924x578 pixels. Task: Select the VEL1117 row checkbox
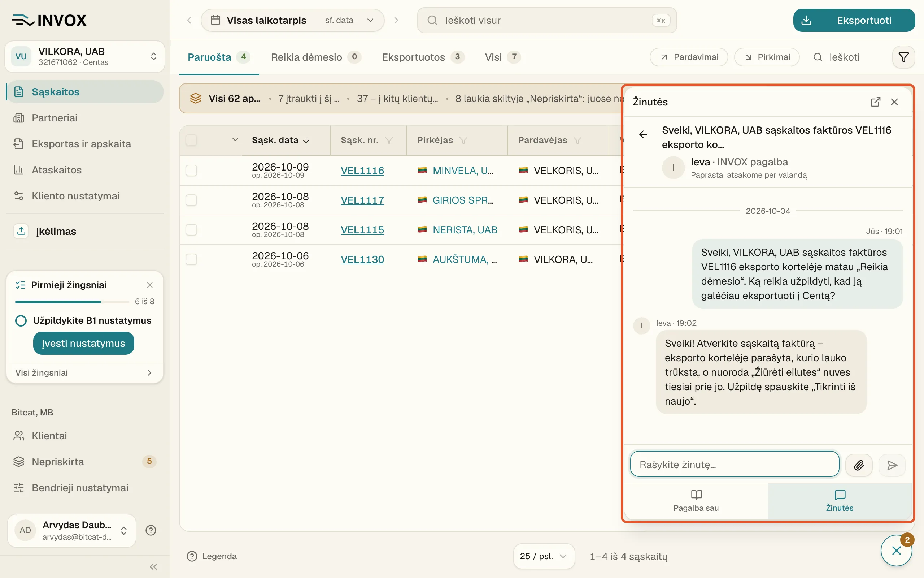pos(191,200)
